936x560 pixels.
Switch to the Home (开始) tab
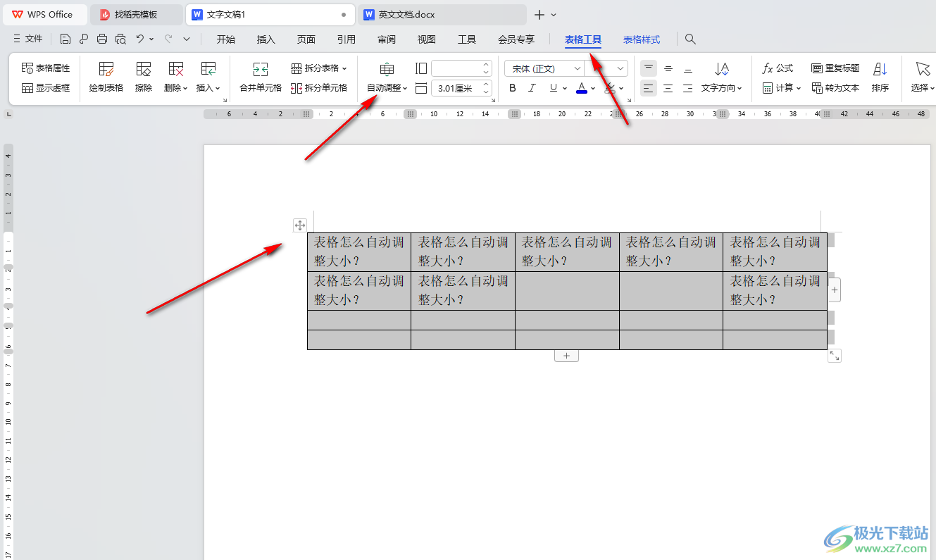pyautogui.click(x=226, y=39)
